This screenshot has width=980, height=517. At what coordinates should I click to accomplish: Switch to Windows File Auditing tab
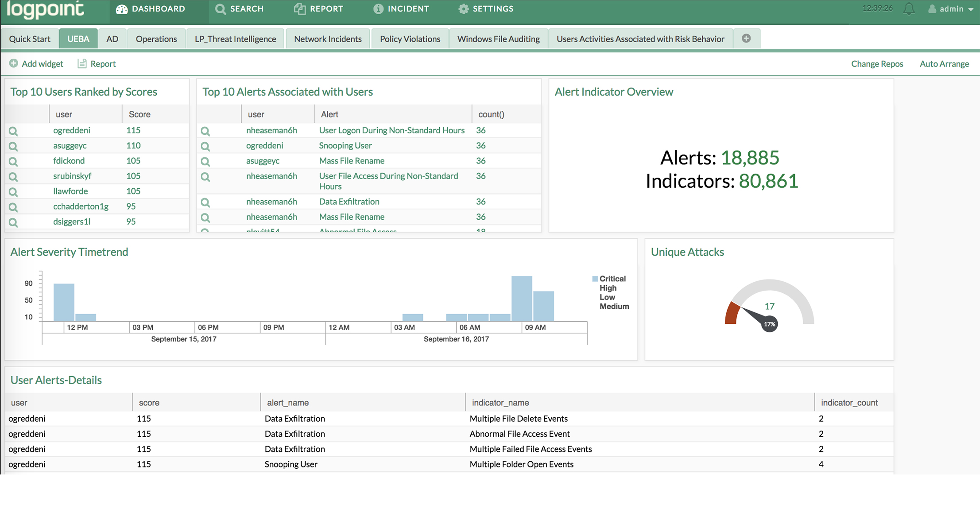click(498, 39)
